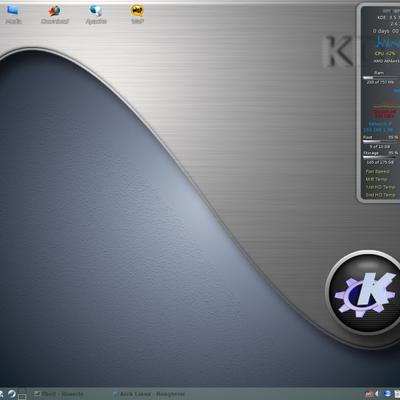The width and height of the screenshot is (400, 400).
Task: Click the blue round tray icon
Action: pyautogui.click(x=388, y=394)
